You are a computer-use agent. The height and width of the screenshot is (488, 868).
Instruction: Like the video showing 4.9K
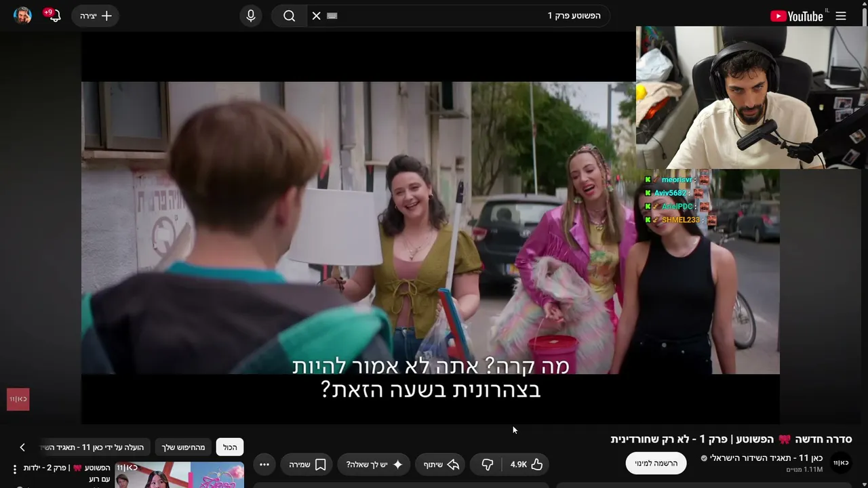coord(526,464)
